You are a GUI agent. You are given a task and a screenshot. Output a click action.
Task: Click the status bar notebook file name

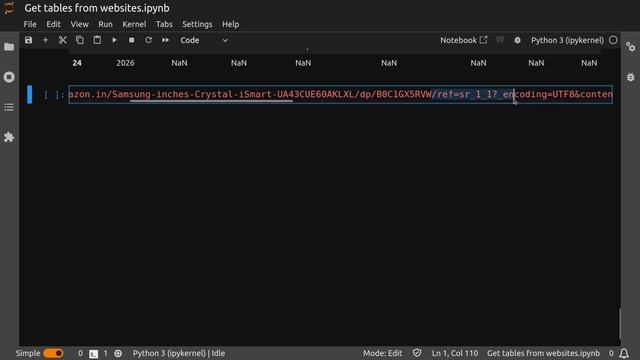click(543, 353)
